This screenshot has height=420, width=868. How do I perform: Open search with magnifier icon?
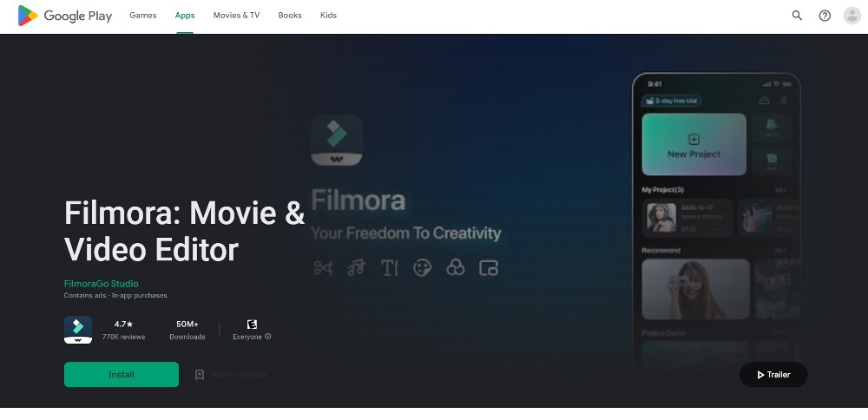(797, 16)
